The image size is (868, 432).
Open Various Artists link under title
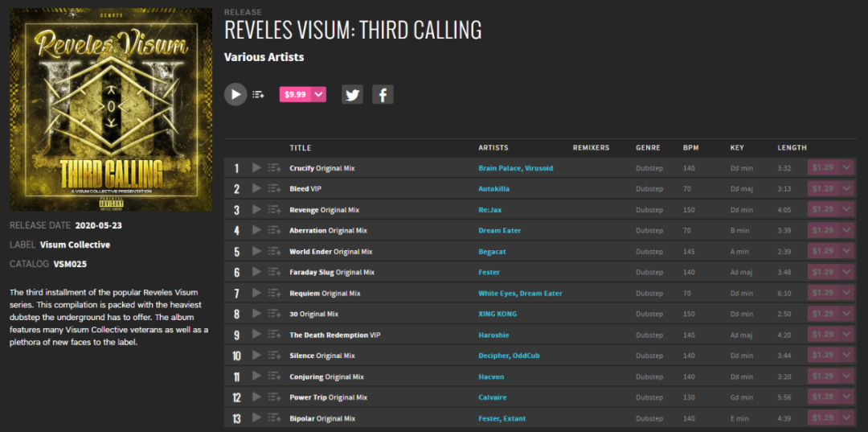264,57
